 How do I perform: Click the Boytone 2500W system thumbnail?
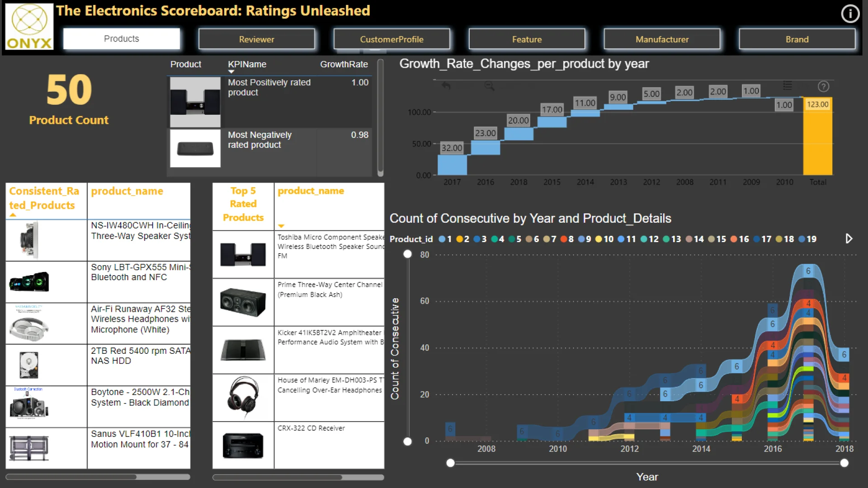click(29, 404)
